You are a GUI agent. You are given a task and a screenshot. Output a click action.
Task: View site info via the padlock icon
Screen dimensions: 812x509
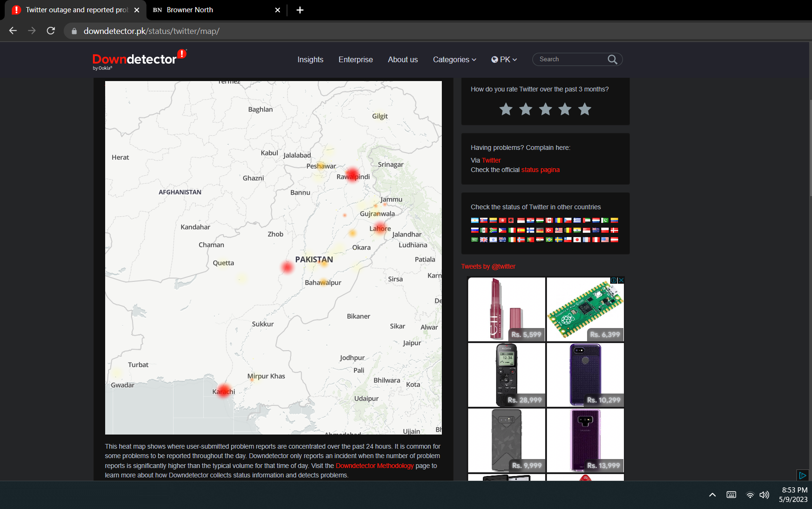pos(74,31)
